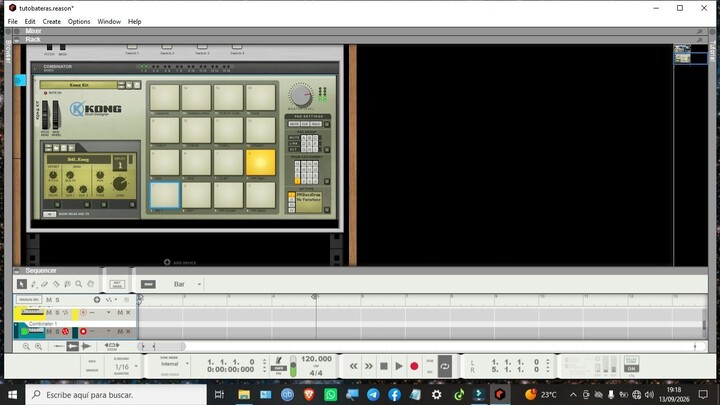Image resolution: width=720 pixels, height=405 pixels.
Task: Open the Combinator 1 lane dropdown arrow
Action: tap(108, 331)
